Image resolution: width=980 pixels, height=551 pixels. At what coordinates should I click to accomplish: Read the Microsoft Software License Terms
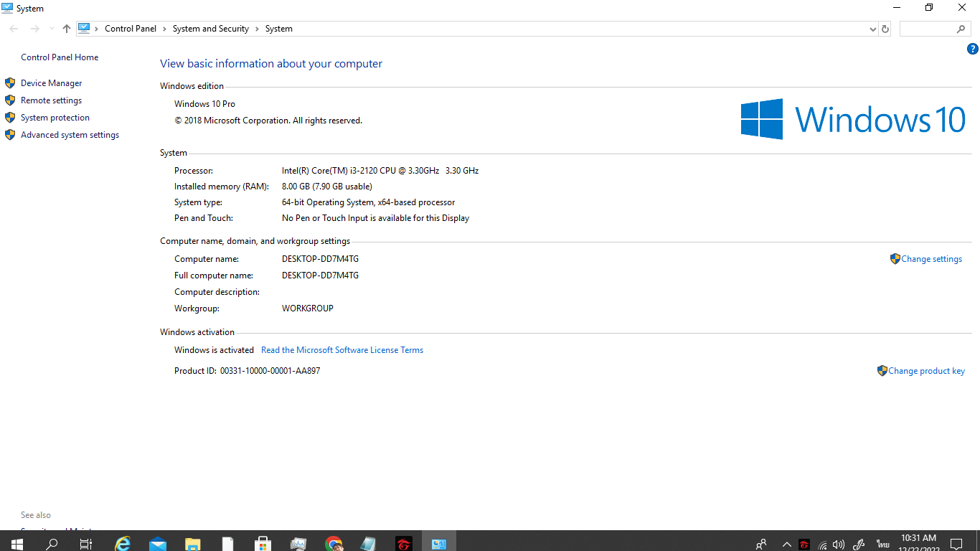click(x=342, y=350)
